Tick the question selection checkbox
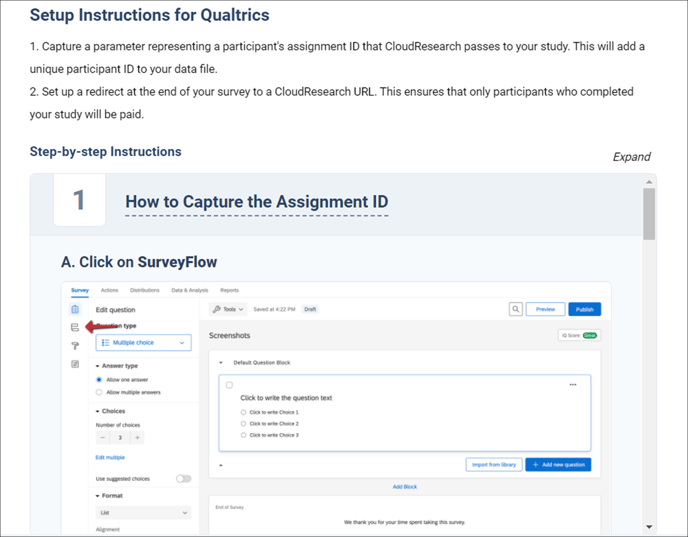Viewport: 688px width, 537px height. pos(229,385)
